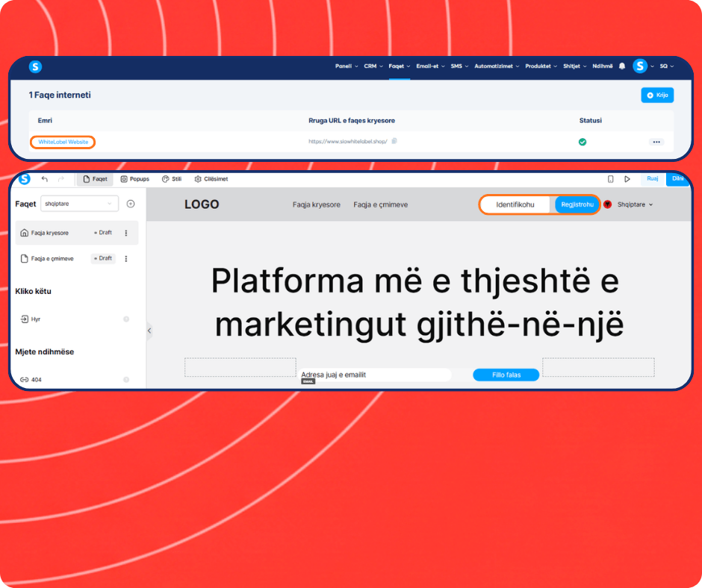Click the Rruga URL e faqes kryesore header
The height and width of the screenshot is (588, 702).
(x=352, y=120)
